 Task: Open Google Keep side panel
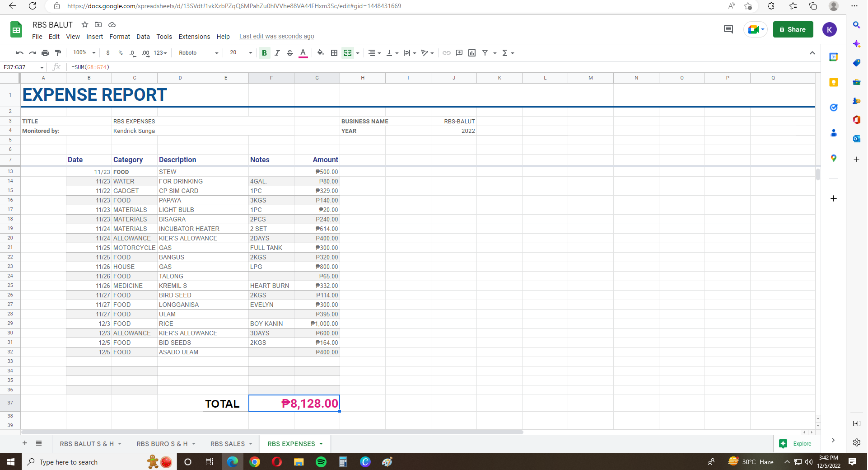coord(834,82)
